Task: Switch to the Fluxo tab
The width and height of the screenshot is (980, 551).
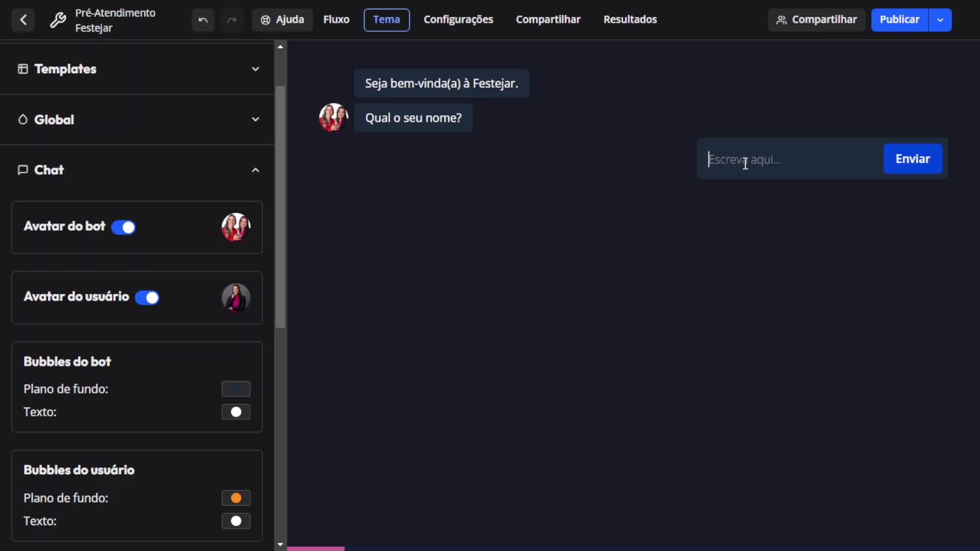Action: [336, 19]
